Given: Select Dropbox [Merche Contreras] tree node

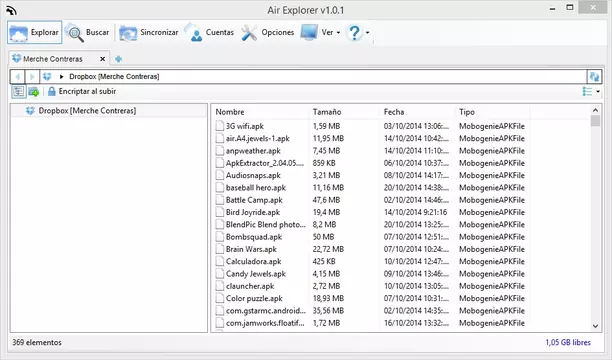Looking at the screenshot, I should 81,111.
